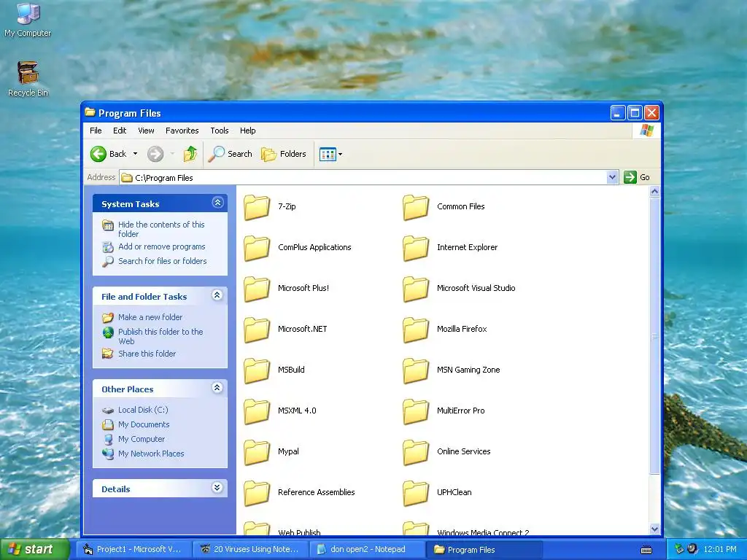Toggle the Folders pane button

pos(284,154)
